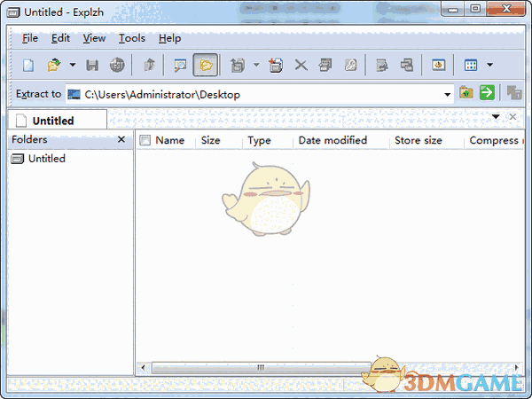Click the gray overlapping squares icon
The height and width of the screenshot is (399, 532).
point(514,92)
